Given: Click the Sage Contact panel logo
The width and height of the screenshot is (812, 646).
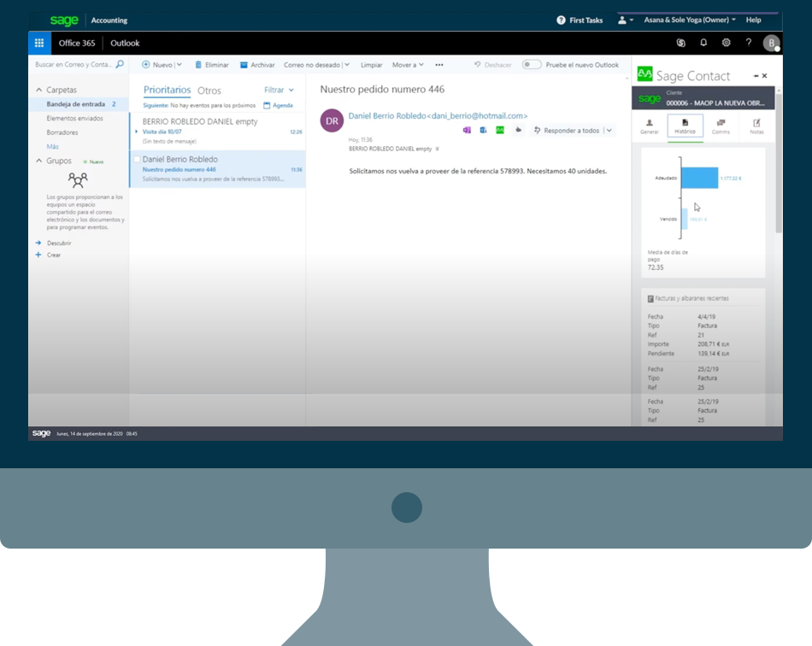Looking at the screenshot, I should coord(644,74).
